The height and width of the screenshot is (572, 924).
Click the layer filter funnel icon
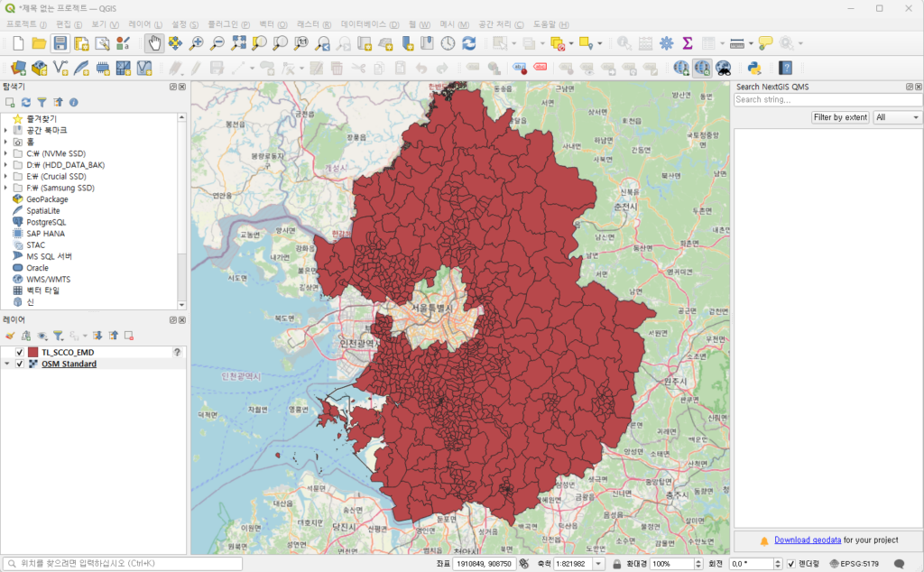coord(58,335)
